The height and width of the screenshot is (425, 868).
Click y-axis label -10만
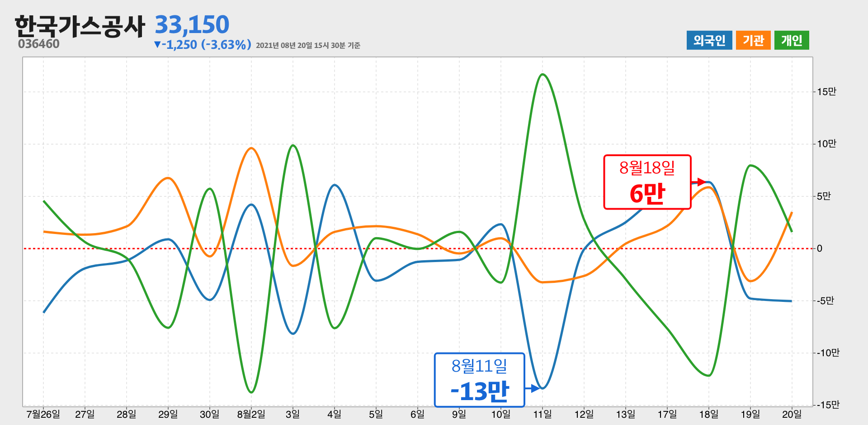tap(828, 353)
